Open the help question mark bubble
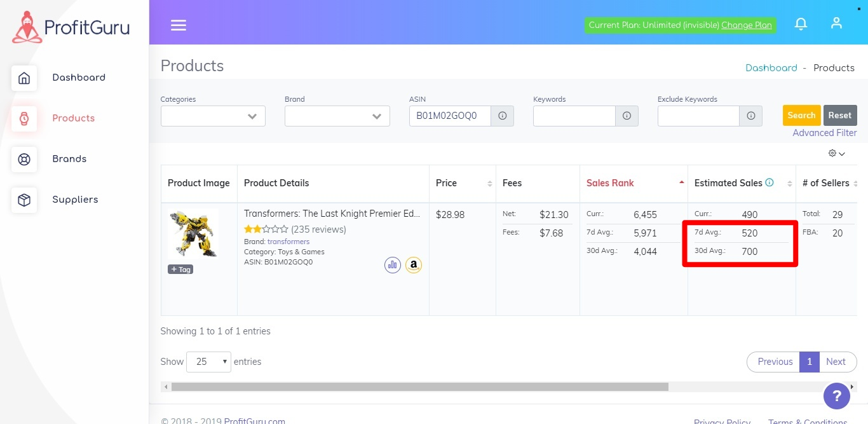Image resolution: width=868 pixels, height=424 pixels. pyautogui.click(x=837, y=397)
